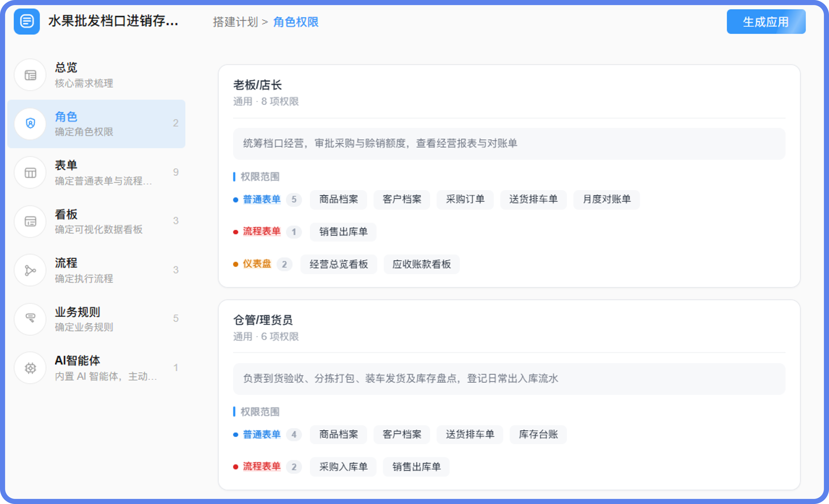Click 销售出库单 tag in 仓管/理货员 card
829x504 pixels.
point(416,467)
